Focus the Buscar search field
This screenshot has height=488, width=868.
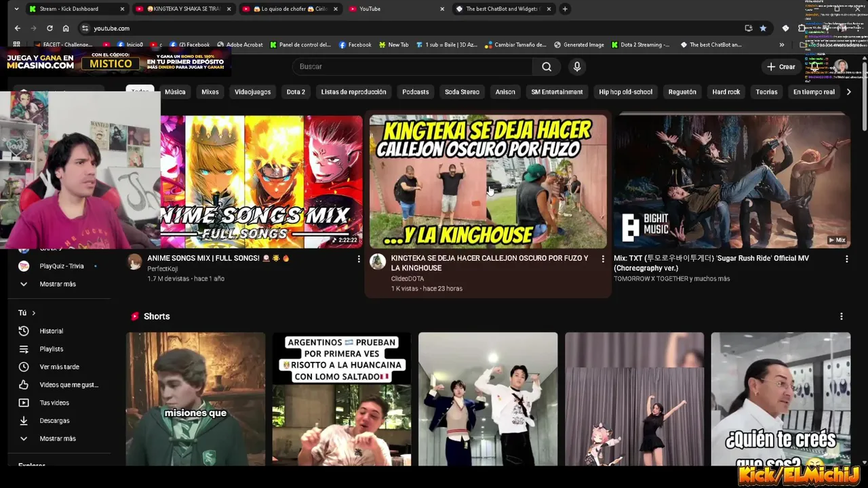pos(412,66)
